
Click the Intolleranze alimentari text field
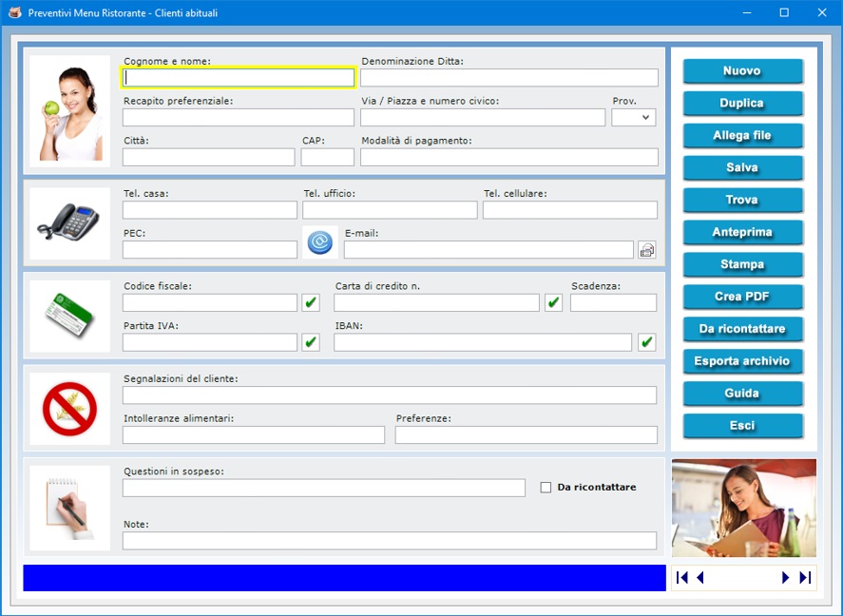(x=254, y=434)
